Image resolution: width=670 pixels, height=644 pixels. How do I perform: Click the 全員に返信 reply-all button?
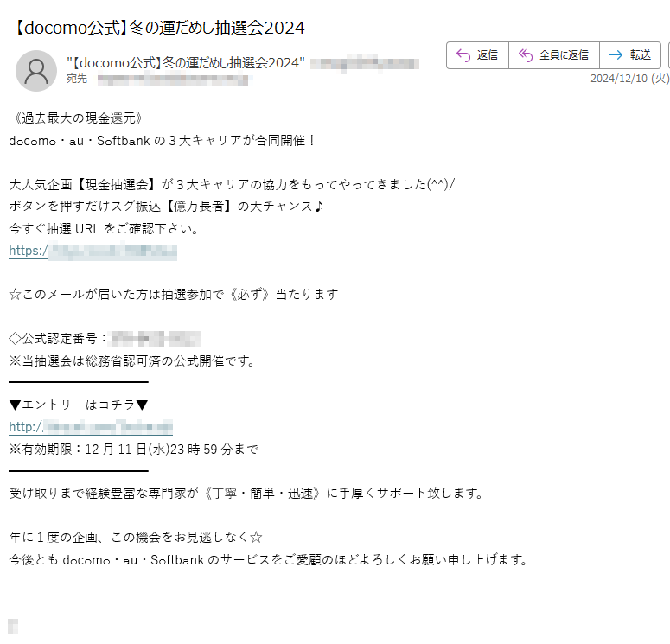(554, 55)
